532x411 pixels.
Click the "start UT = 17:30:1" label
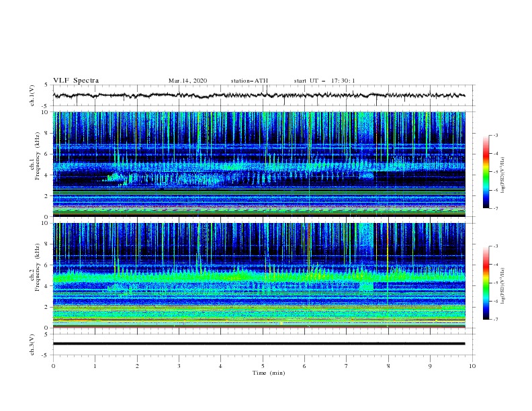(324, 81)
